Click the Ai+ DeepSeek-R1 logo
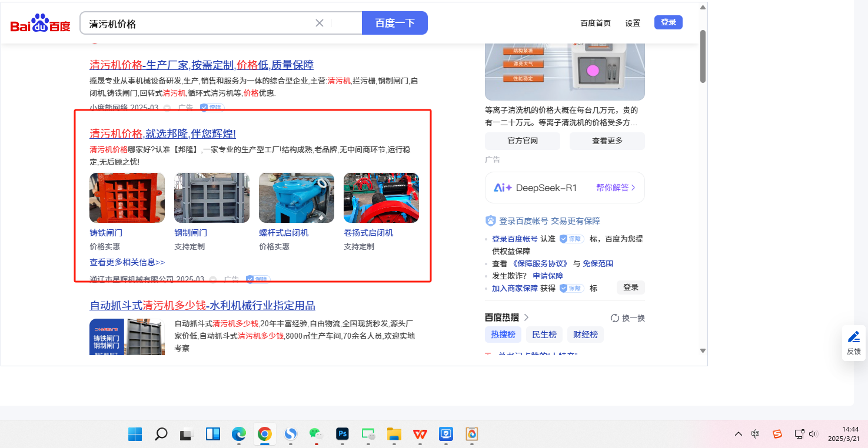Screen dimensions: 868x448 point(535,188)
